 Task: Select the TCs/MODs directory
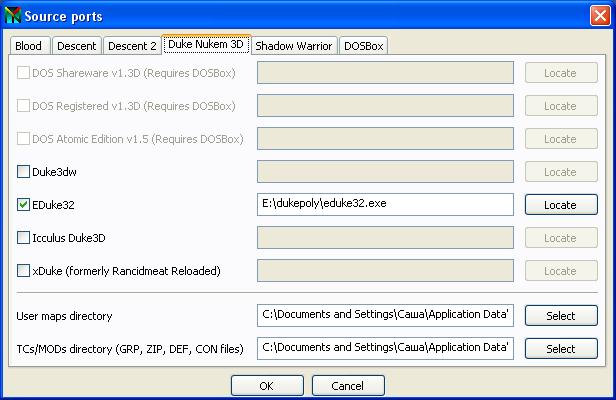(561, 349)
